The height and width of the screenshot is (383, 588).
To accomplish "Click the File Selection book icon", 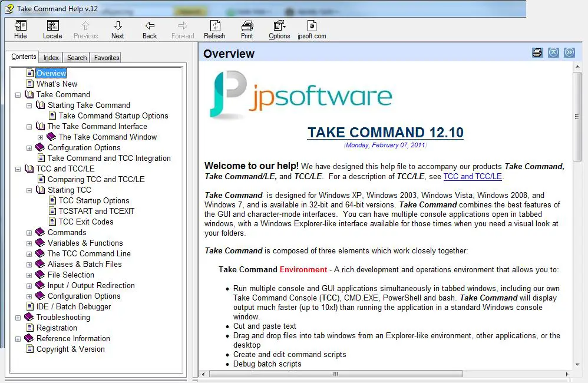I will click(40, 275).
